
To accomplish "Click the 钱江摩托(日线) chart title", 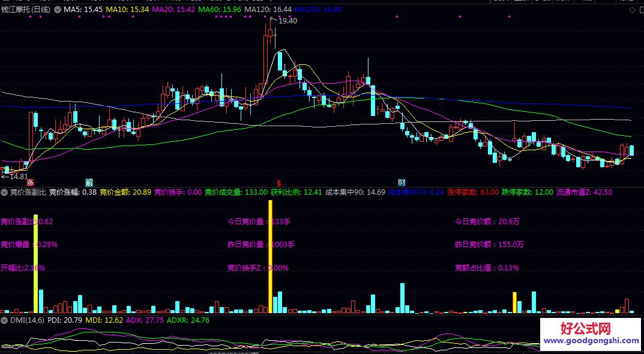I will click(x=26, y=10).
